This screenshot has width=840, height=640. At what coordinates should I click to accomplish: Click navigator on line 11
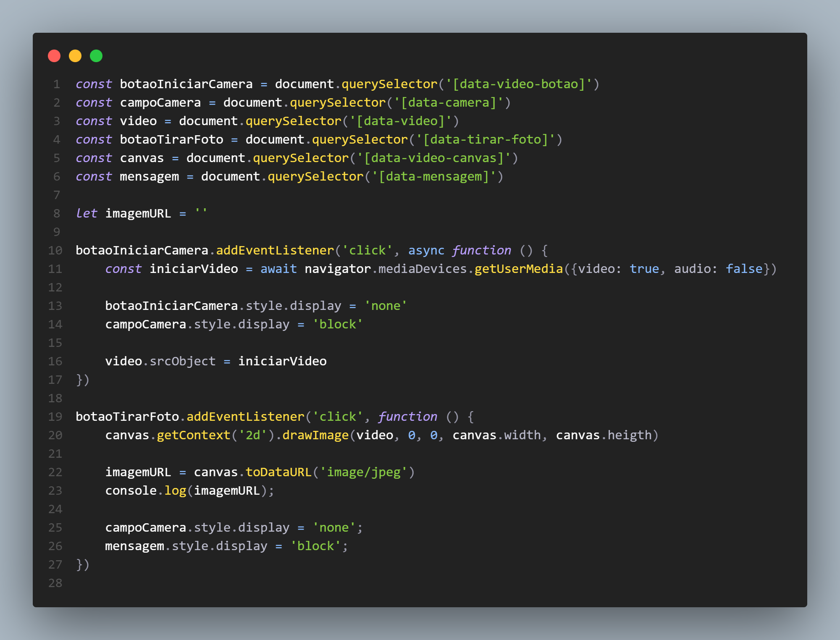pos(338,269)
